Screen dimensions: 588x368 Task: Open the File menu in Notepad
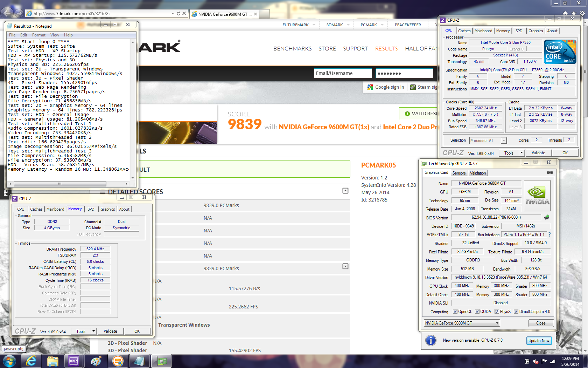click(x=12, y=35)
